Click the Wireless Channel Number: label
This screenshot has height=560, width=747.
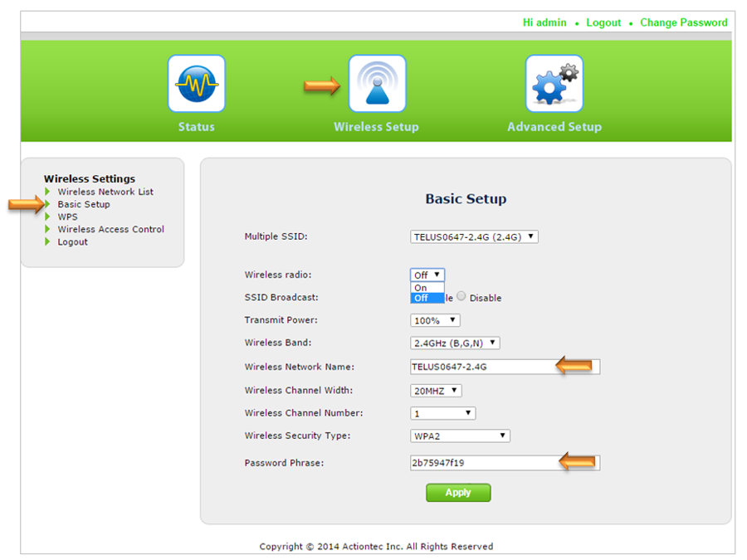pos(304,413)
